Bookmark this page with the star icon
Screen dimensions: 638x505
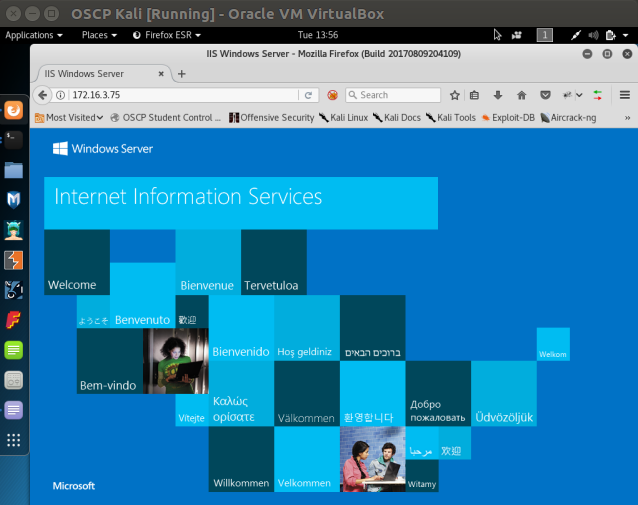(x=454, y=95)
